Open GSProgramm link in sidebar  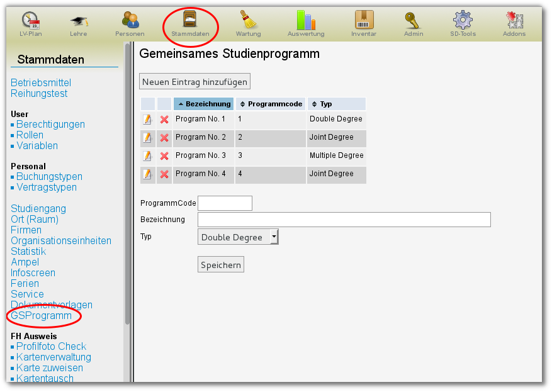pos(41,316)
